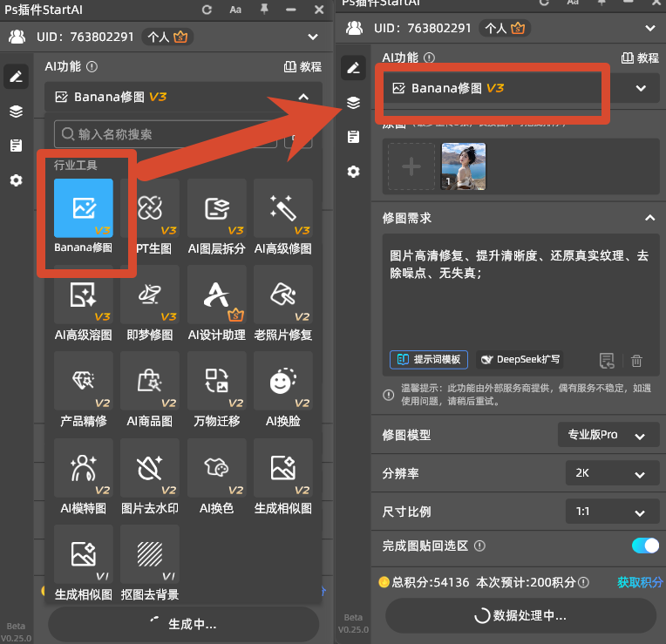Click the 生成中... button in left panel
Viewport: 666px width, 644px height.
point(183,624)
